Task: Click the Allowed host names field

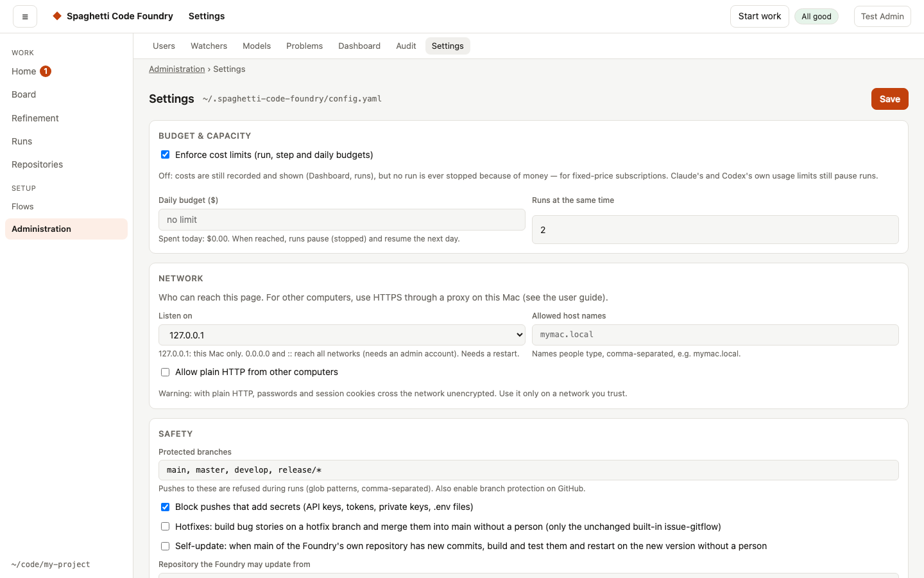Action: click(715, 335)
